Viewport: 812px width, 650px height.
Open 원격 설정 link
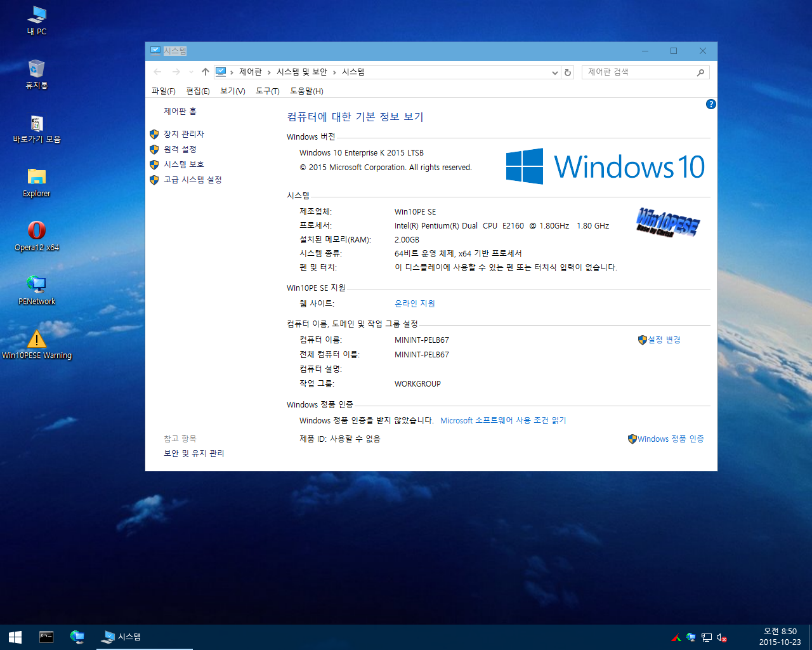[x=180, y=149]
